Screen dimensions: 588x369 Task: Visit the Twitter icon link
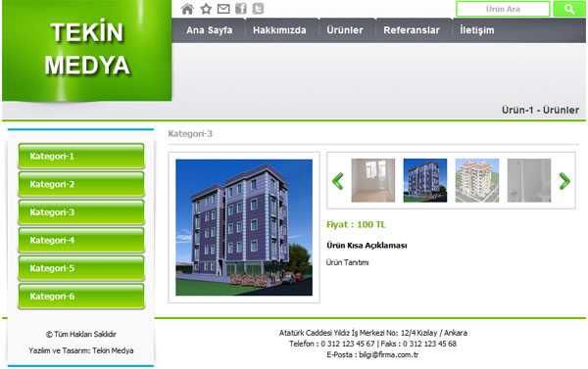258,9
